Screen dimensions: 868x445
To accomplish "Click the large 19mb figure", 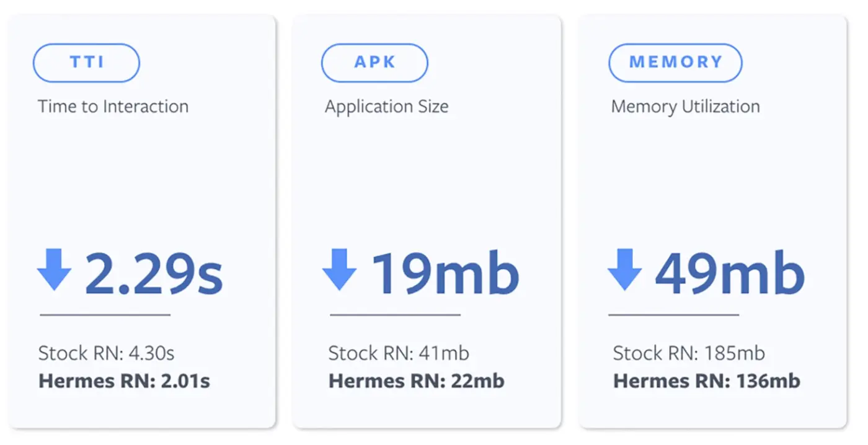I will click(x=445, y=273).
